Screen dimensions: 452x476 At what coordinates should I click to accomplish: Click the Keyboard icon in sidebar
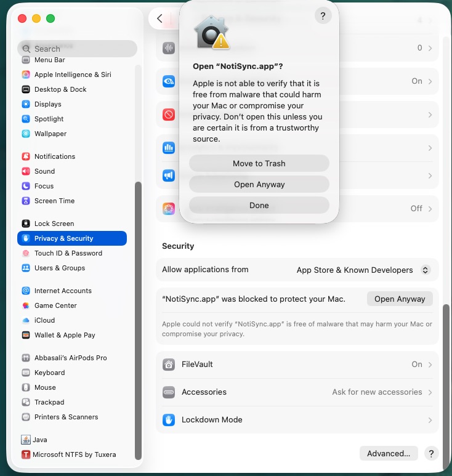26,373
